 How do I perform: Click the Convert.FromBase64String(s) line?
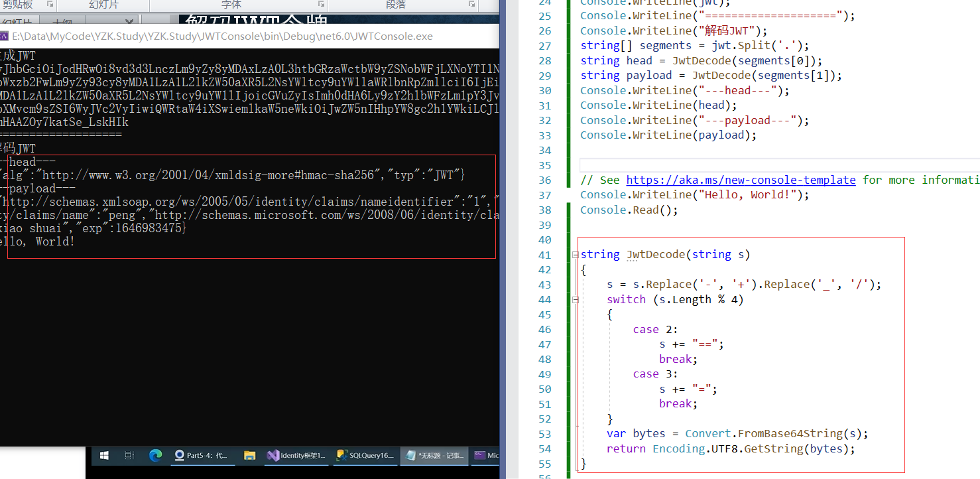737,434
